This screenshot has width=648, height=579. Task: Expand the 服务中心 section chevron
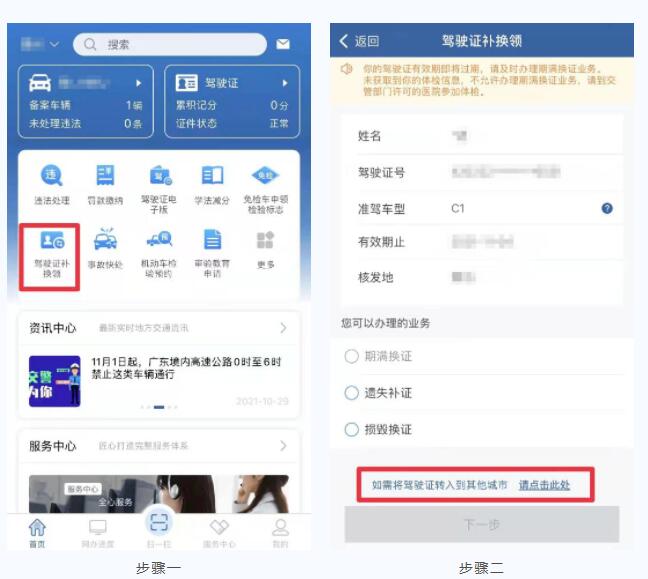[283, 446]
